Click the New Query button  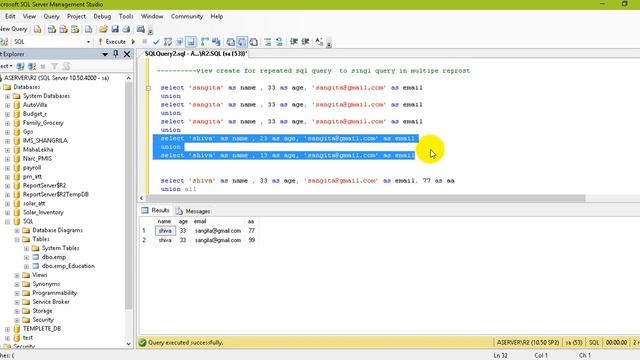(x=13, y=29)
